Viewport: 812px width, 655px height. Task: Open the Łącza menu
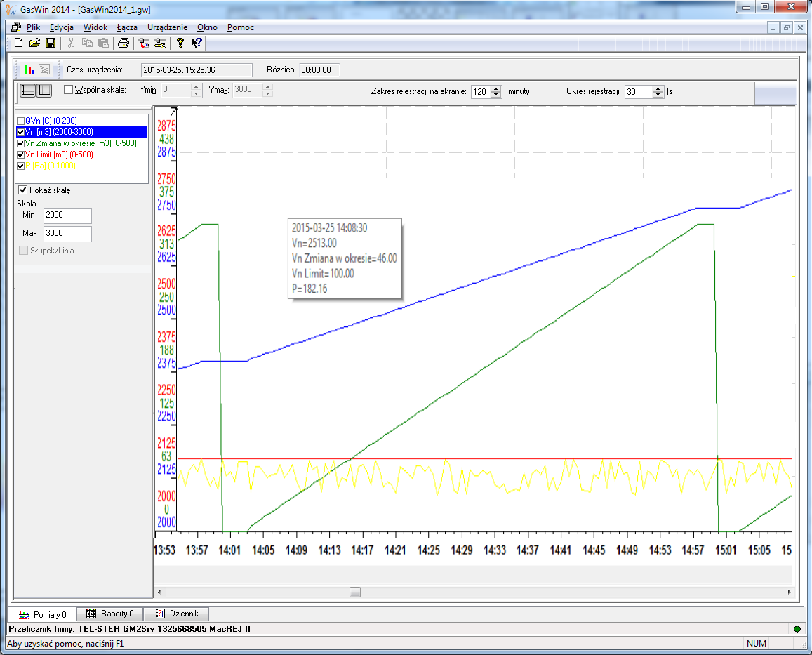[127, 27]
